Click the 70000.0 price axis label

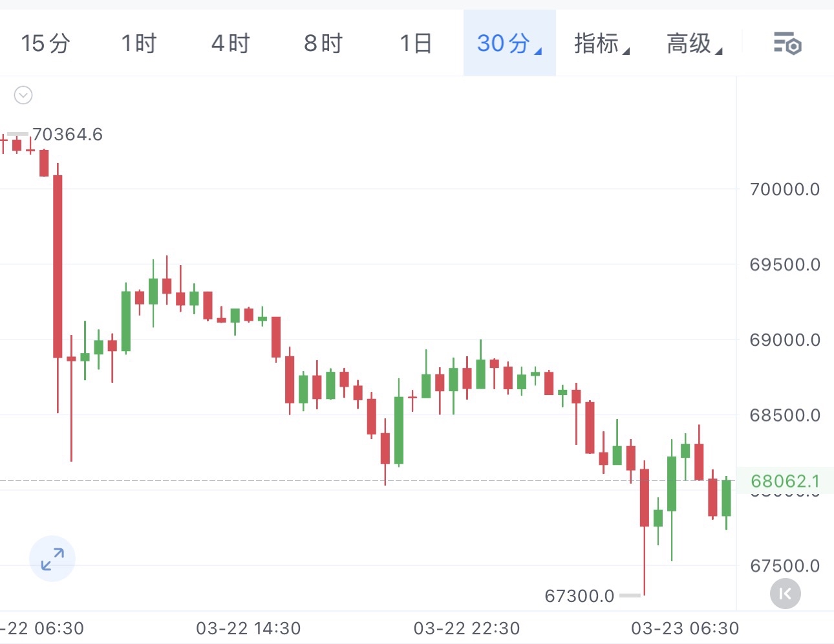point(784,189)
